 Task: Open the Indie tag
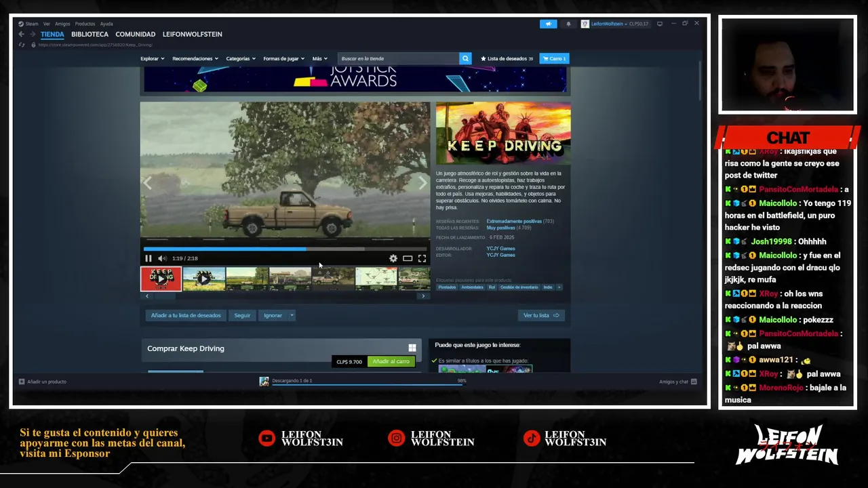pos(548,287)
